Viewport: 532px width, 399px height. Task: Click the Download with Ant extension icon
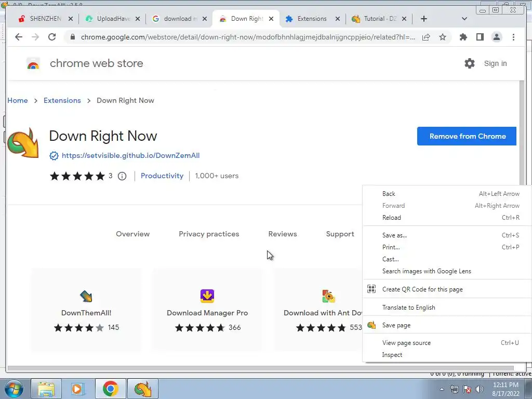[328, 296]
